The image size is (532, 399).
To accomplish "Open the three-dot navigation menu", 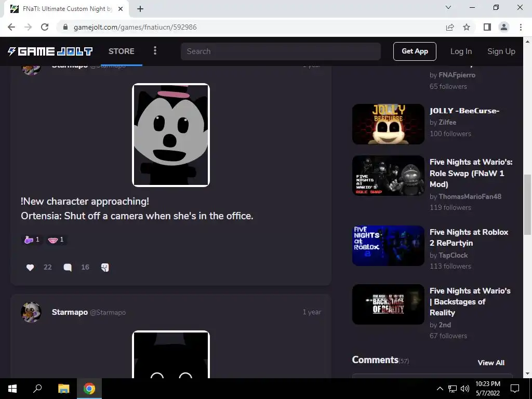I will 155,51.
